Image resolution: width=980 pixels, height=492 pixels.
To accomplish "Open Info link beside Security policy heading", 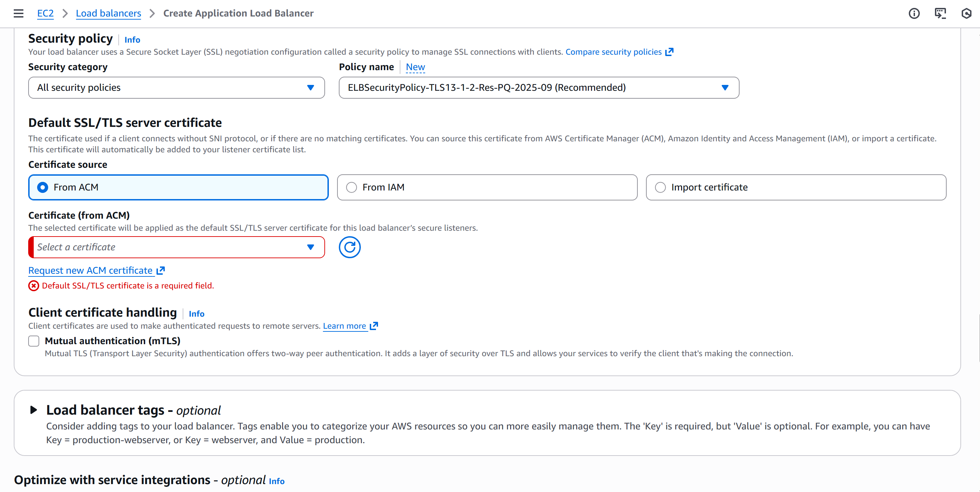I will (132, 40).
